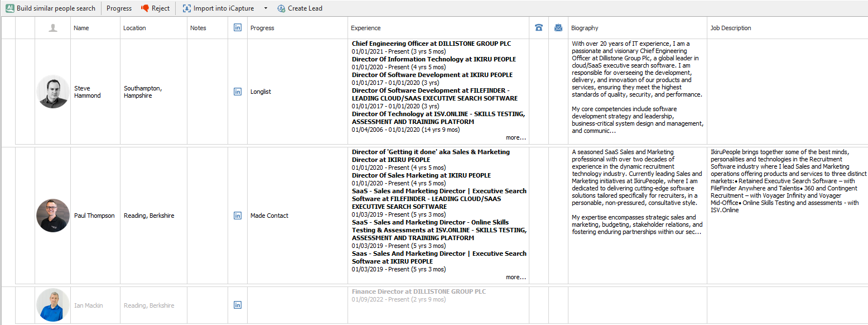Select Steve Hammond's profile photo
Viewport: 868px width, 325px height.
53,92
